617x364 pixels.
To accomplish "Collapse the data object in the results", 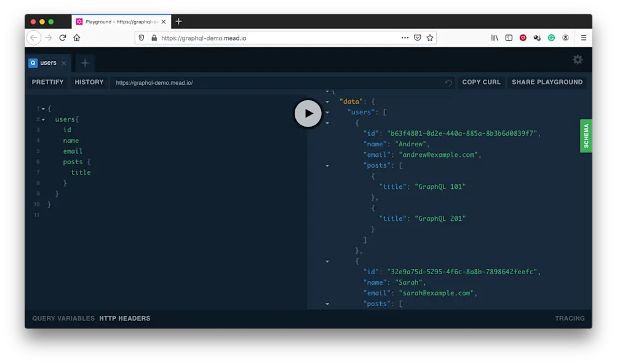I will [327, 101].
